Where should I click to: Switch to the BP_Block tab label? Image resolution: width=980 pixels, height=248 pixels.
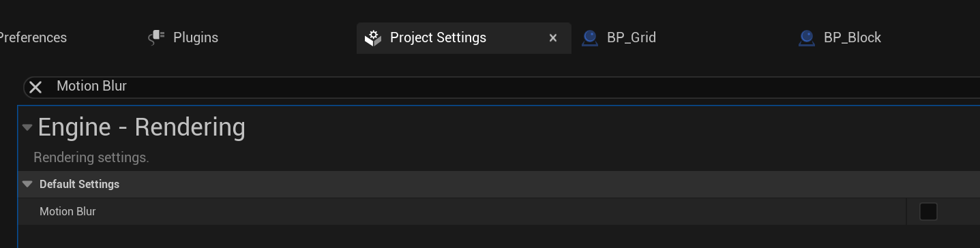(852, 37)
